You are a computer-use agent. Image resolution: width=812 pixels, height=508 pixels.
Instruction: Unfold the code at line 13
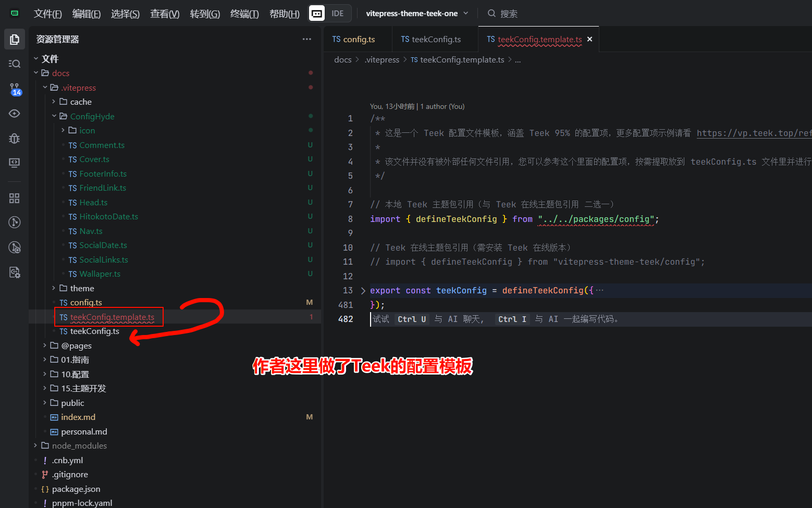coord(363,291)
